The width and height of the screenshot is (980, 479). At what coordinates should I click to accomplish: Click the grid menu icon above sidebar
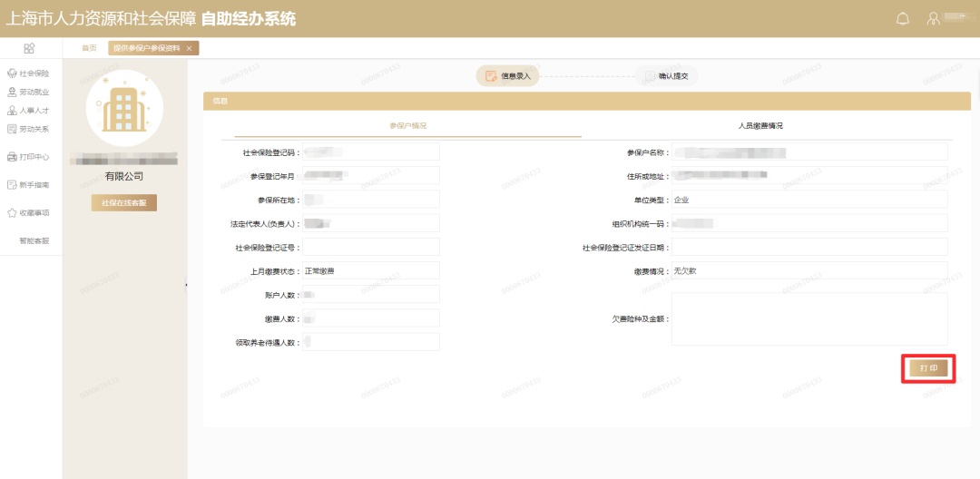coord(29,48)
